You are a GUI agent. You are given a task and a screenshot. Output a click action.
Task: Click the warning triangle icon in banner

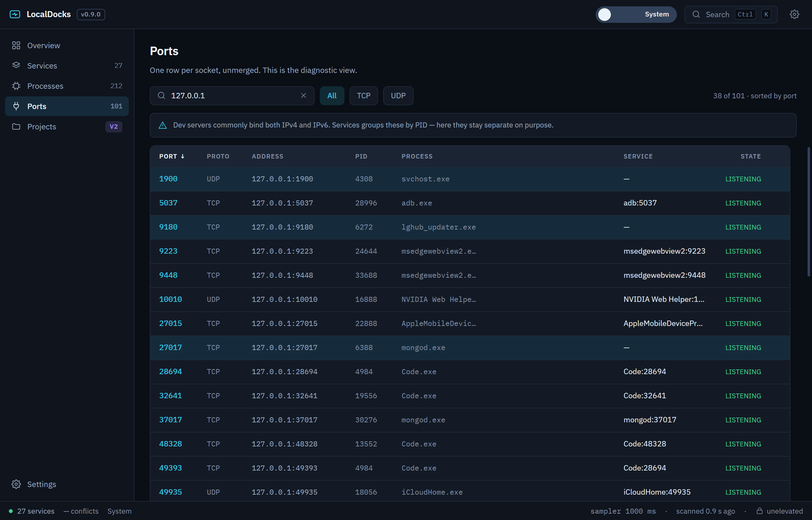coord(163,125)
